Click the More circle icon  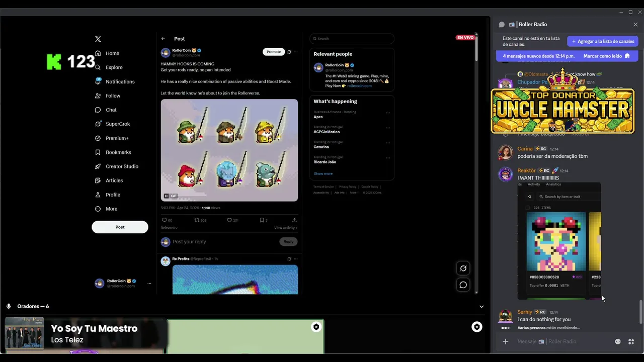pyautogui.click(x=98, y=209)
